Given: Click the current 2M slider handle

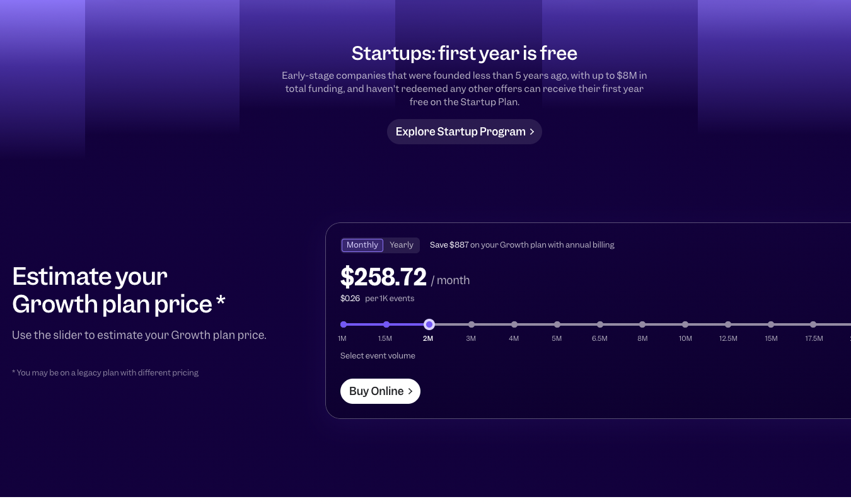Looking at the screenshot, I should tap(429, 324).
